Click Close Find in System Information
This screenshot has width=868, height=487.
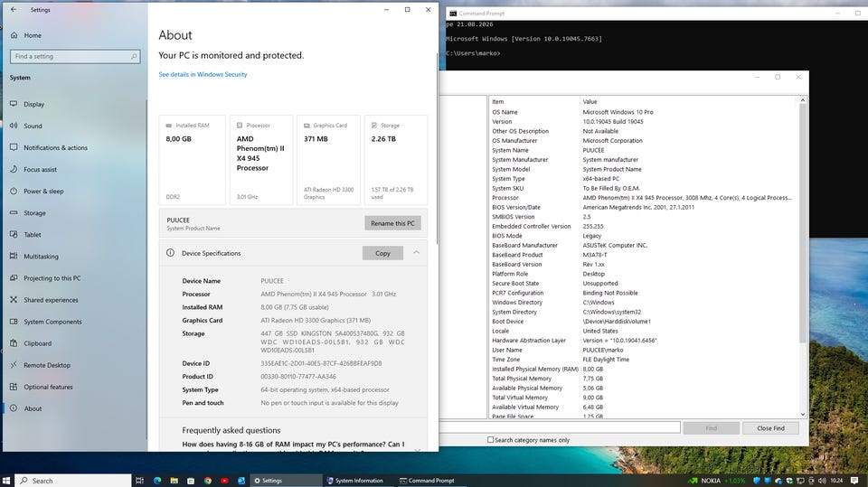[770, 427]
